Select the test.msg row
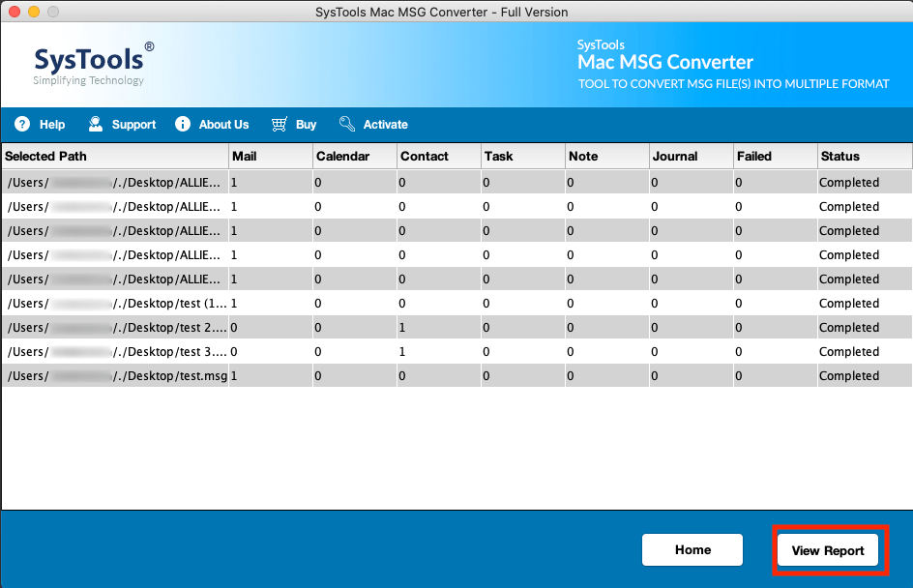The width and height of the screenshot is (913, 588). [116, 375]
